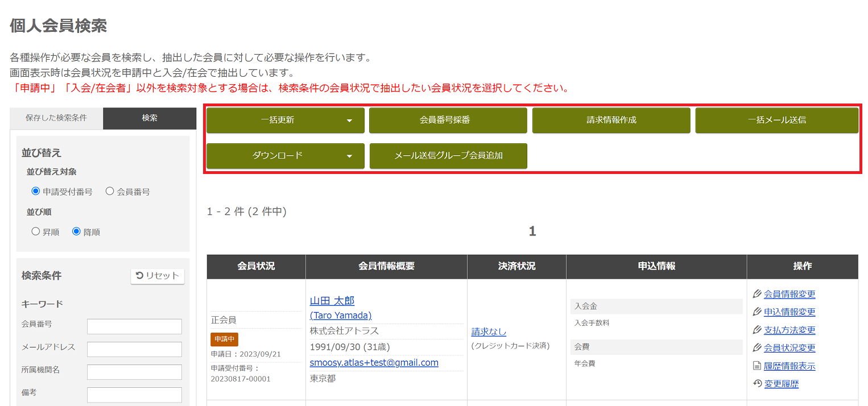Open member 山田 太郎 profile link
Image resolution: width=868 pixels, height=406 pixels.
tap(332, 301)
